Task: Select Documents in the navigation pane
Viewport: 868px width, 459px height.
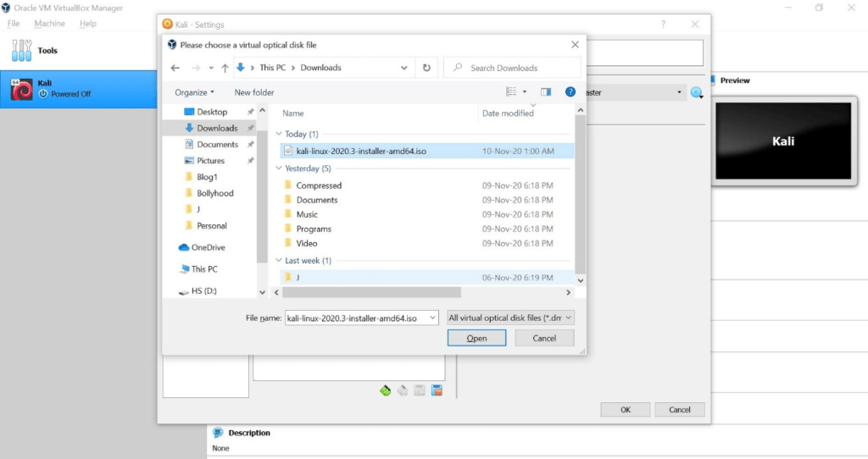Action: (217, 144)
